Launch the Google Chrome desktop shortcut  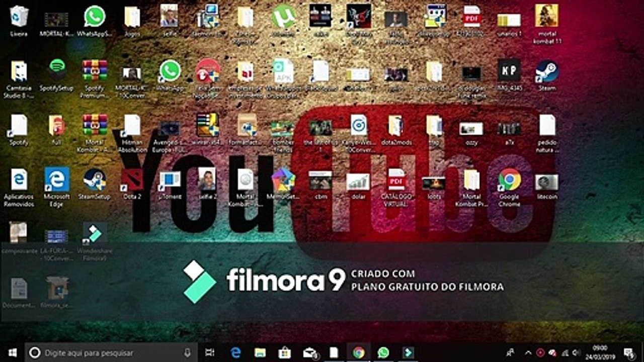[x=509, y=188]
